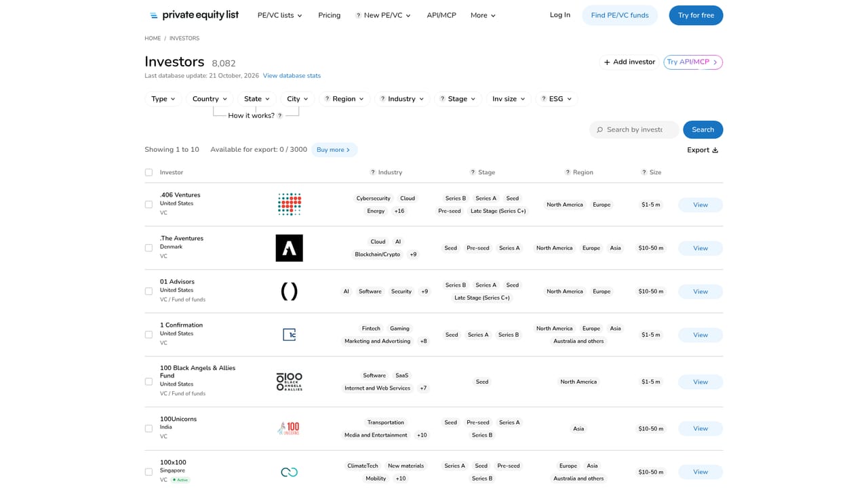This screenshot has width=868, height=488.
Task: Open the Industry filter dropdown
Action: coord(402,99)
